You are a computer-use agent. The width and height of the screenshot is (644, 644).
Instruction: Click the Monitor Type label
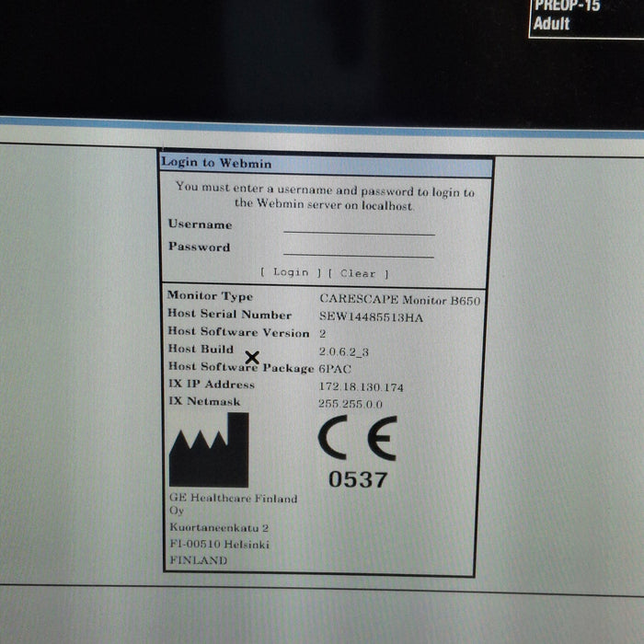coord(210,296)
